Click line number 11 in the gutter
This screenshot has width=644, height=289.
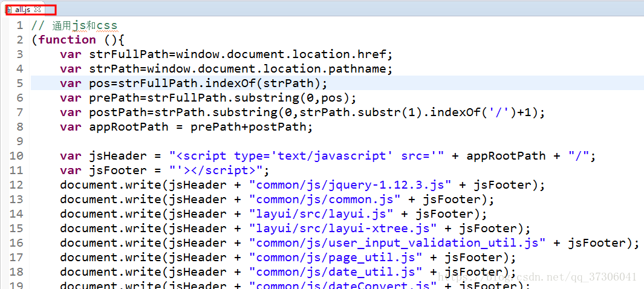16,170
